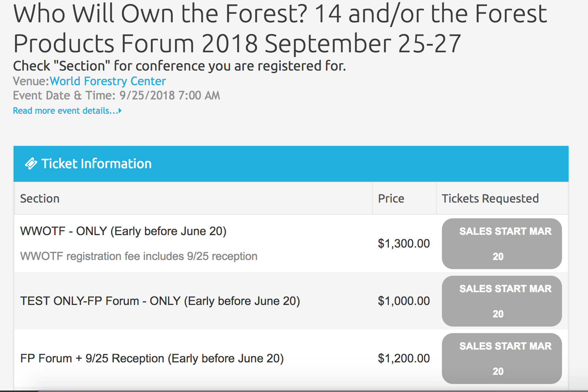Click the $1,000.00 price cell
The width and height of the screenshot is (588, 392).
pyautogui.click(x=403, y=301)
